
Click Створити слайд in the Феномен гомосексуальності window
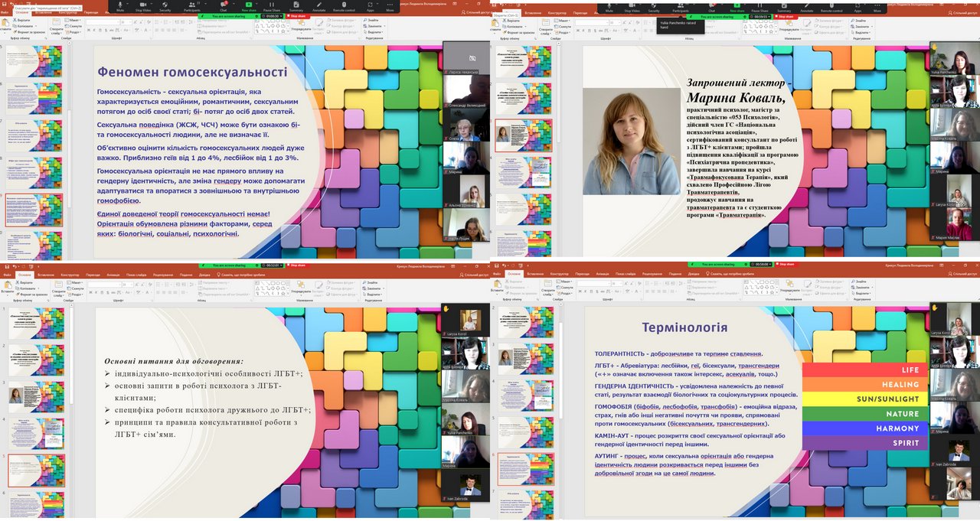click(56, 26)
